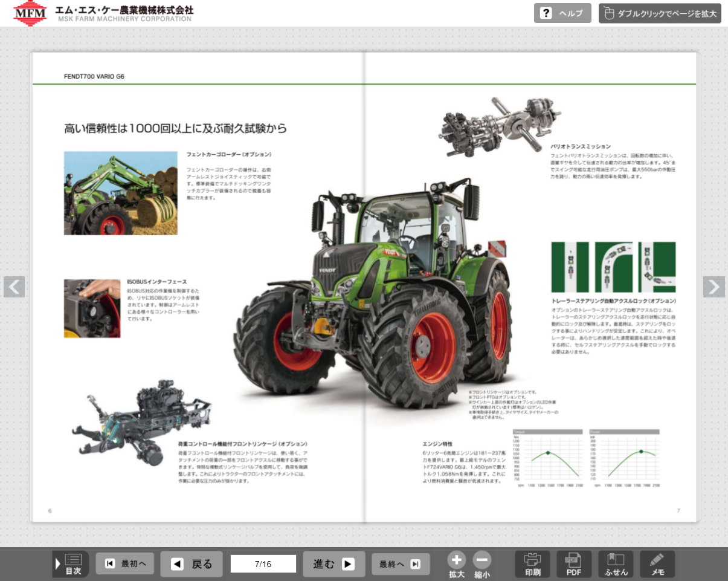Jump to first page with 最初へ
728x581 pixels.
pyautogui.click(x=125, y=563)
